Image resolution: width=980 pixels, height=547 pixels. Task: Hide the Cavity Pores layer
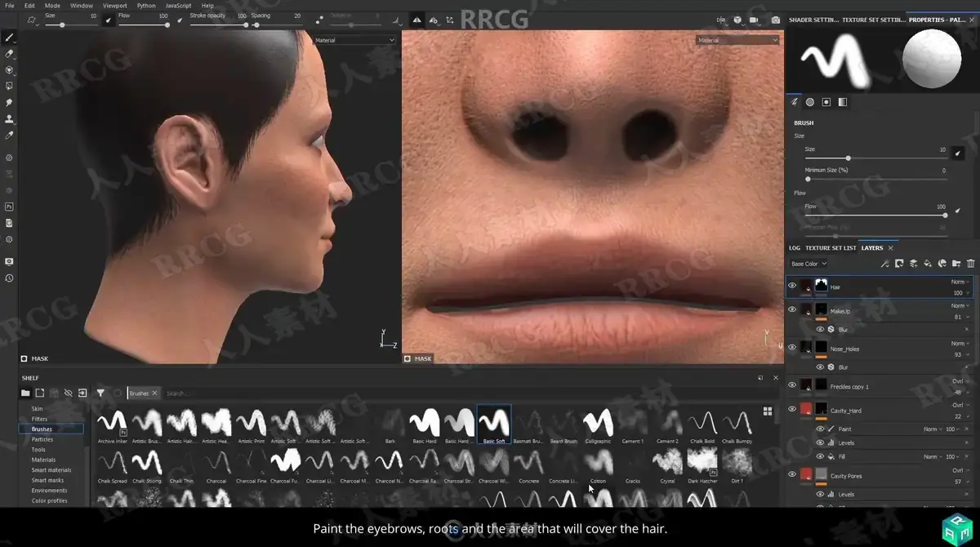[792, 474]
